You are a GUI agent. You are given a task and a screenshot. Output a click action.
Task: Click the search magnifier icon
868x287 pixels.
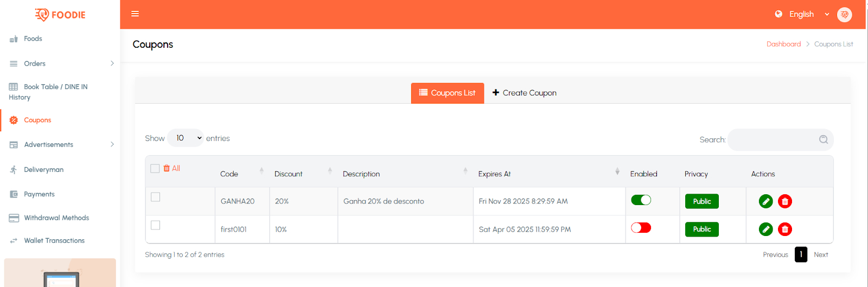[823, 139]
